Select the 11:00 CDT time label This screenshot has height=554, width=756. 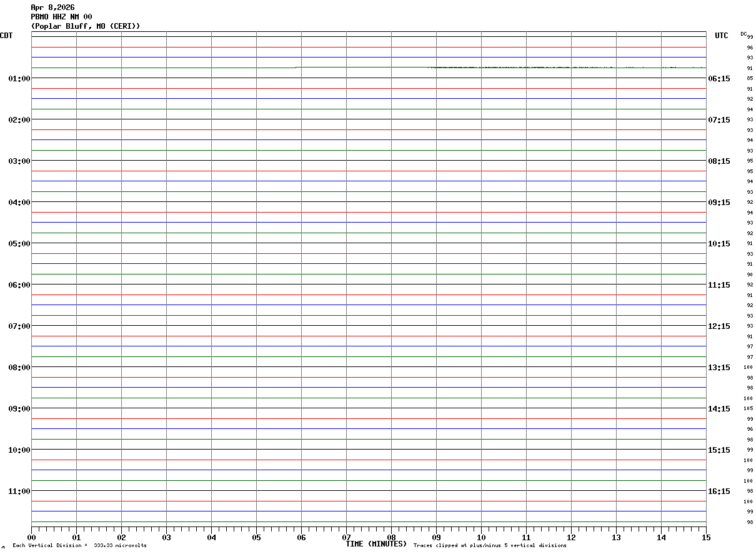(19, 491)
